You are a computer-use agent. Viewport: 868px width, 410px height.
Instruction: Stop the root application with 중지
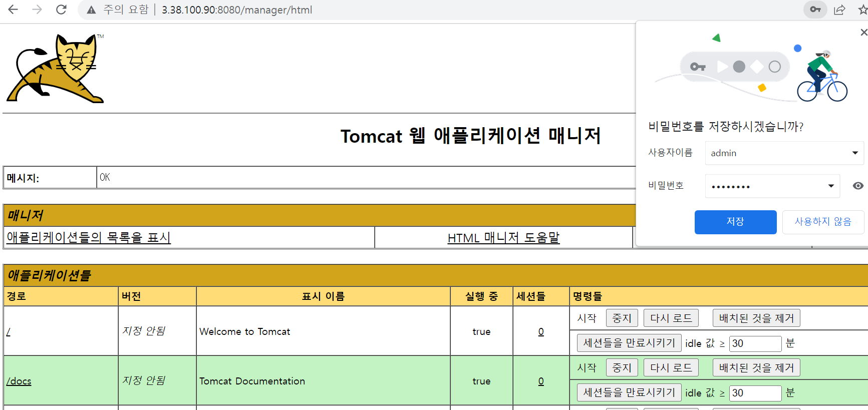622,318
